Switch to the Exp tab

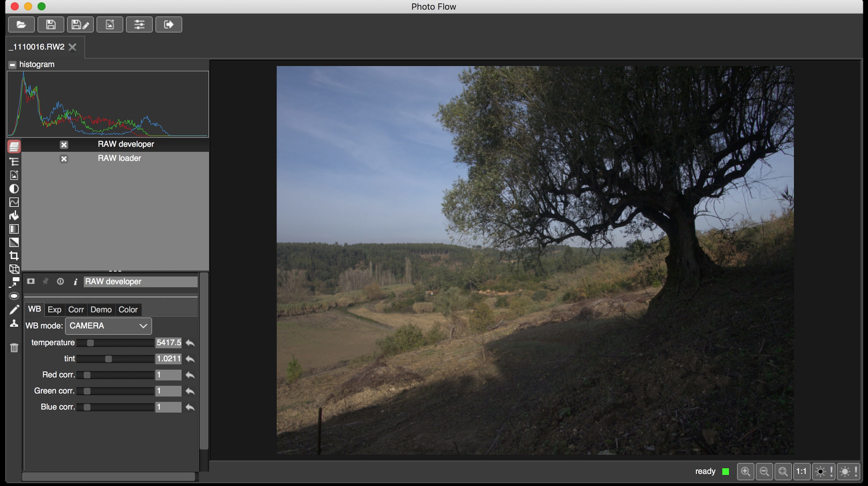54,310
